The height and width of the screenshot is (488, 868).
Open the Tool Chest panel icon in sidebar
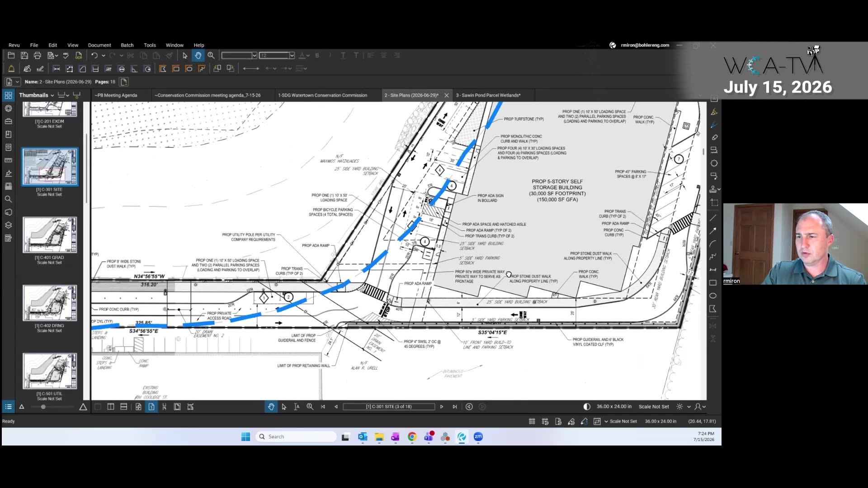click(8, 122)
